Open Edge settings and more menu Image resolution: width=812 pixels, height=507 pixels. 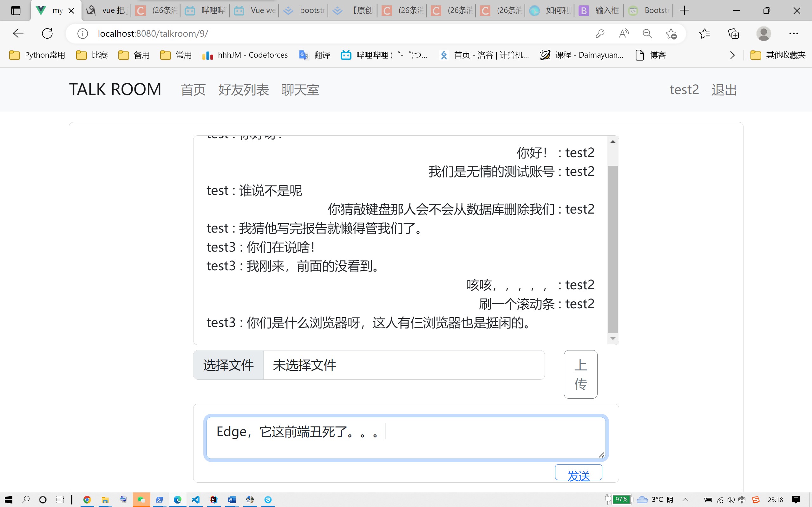[x=794, y=34]
